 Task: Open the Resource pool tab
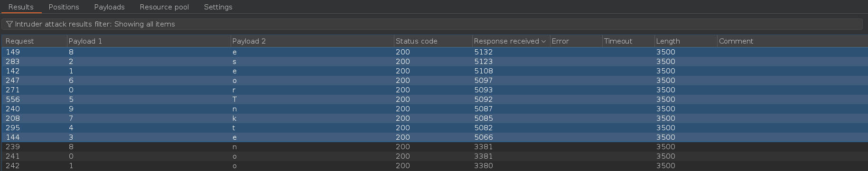click(164, 7)
